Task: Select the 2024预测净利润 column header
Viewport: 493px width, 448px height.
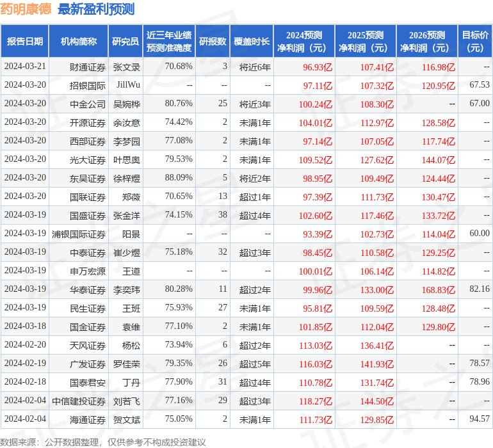Action: [x=304, y=41]
